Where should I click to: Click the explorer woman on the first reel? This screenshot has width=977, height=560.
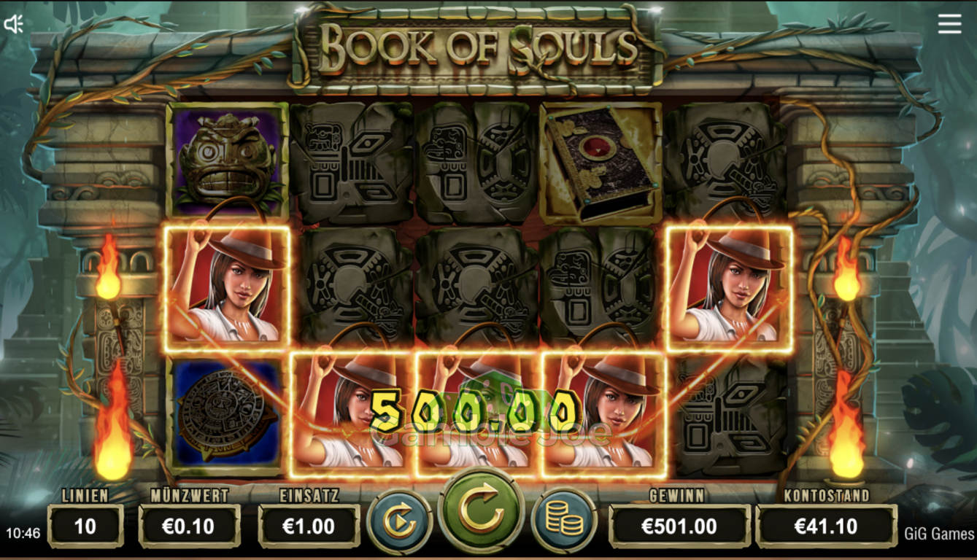pyautogui.click(x=227, y=285)
